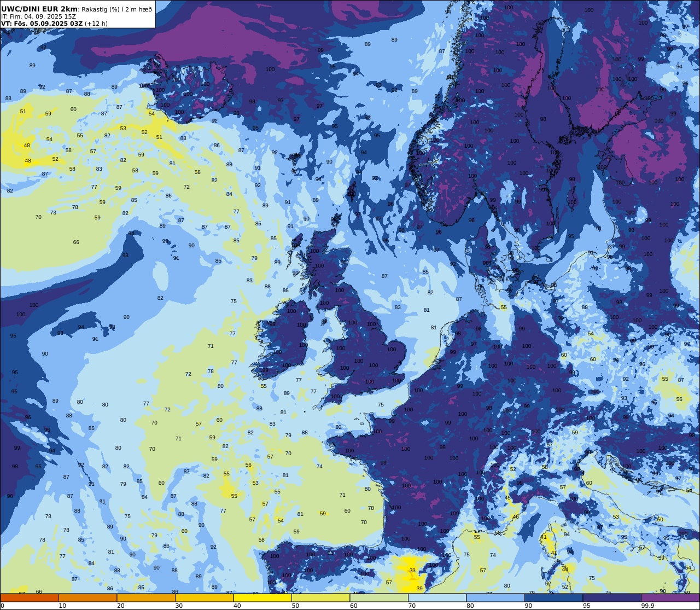700x610 pixels.
Task: Click the legend label "30"
Action: point(179,606)
